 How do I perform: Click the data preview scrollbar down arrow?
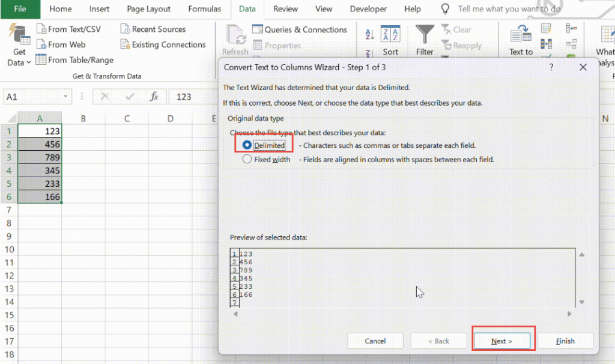click(x=581, y=302)
